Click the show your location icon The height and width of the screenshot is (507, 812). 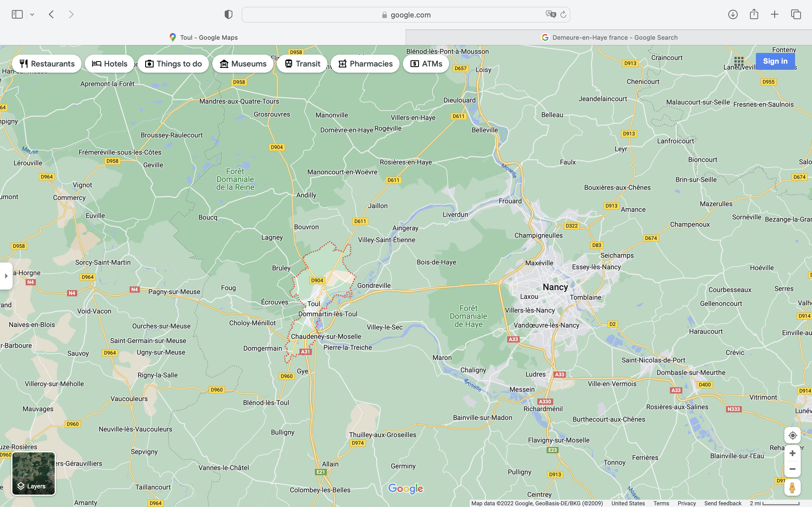click(792, 435)
